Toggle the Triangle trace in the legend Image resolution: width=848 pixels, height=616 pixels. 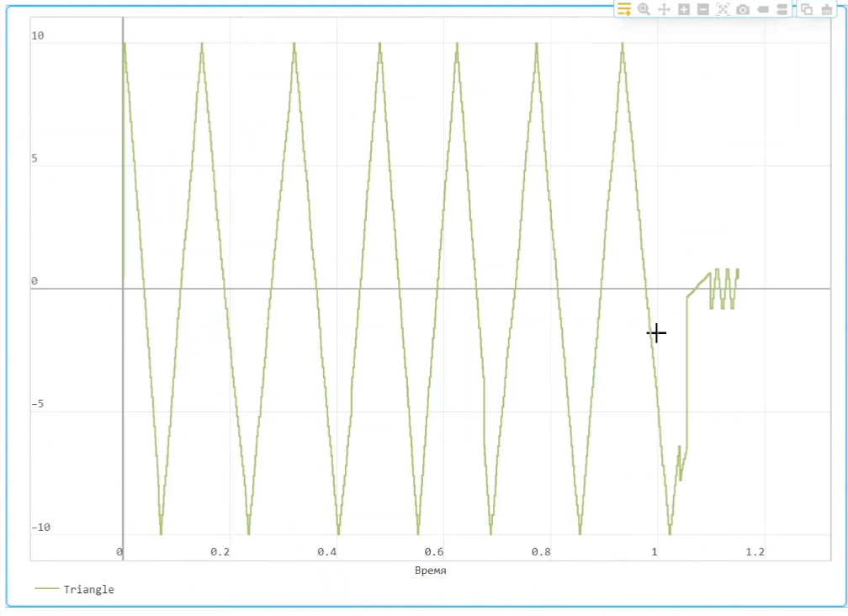pyautogui.click(x=88, y=589)
